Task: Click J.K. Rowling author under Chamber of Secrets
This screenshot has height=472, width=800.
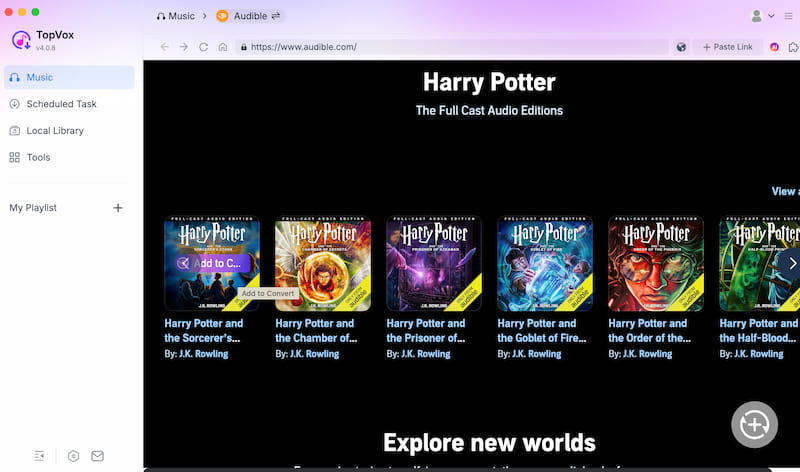Action: point(314,354)
